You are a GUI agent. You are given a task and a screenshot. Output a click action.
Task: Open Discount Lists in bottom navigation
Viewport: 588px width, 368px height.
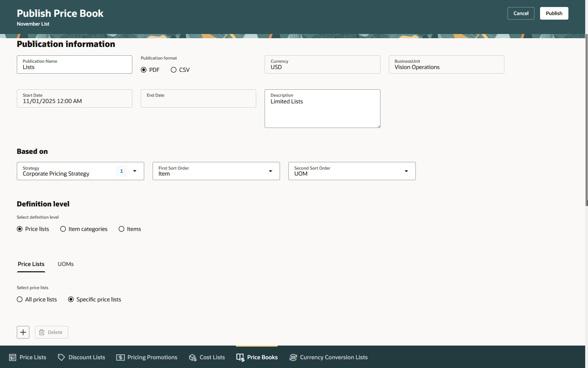(81, 357)
